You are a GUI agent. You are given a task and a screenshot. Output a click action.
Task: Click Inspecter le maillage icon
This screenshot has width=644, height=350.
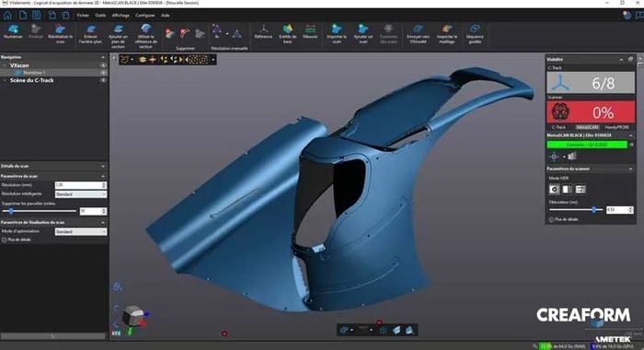coord(447,33)
